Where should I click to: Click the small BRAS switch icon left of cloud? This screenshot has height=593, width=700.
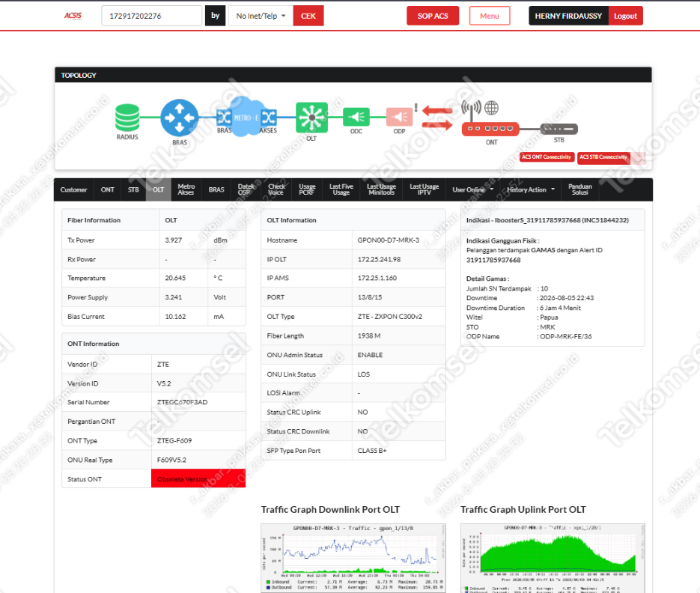tap(224, 118)
